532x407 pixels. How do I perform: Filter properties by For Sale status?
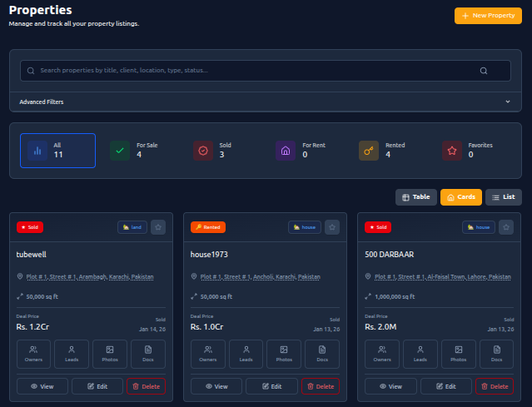coord(139,150)
